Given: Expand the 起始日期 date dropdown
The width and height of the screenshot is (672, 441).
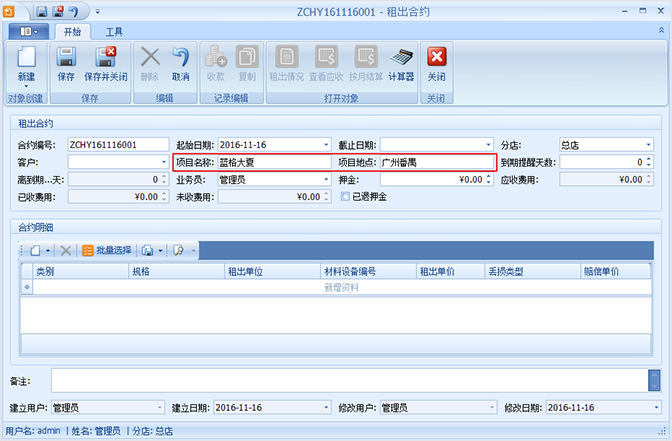Looking at the screenshot, I should 326,144.
